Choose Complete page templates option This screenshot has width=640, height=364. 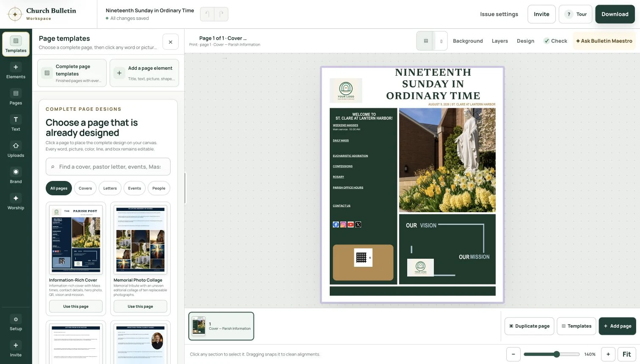click(x=72, y=73)
